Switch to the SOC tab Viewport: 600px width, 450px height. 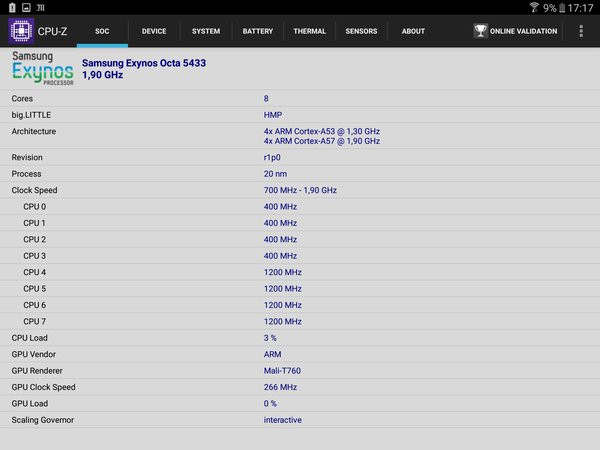pos(102,31)
